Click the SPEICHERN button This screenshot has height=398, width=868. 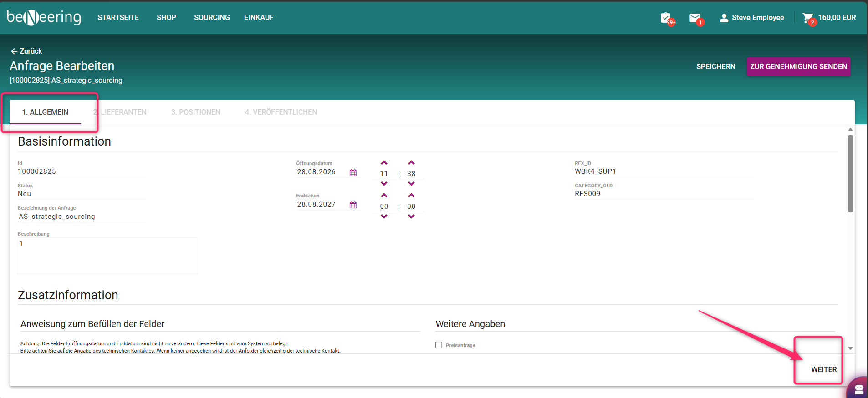click(715, 66)
